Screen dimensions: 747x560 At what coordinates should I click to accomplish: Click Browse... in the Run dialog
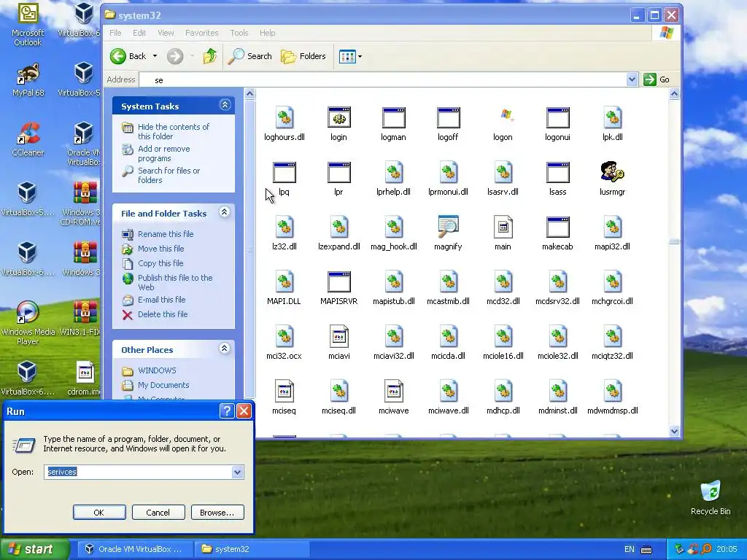pos(217,513)
